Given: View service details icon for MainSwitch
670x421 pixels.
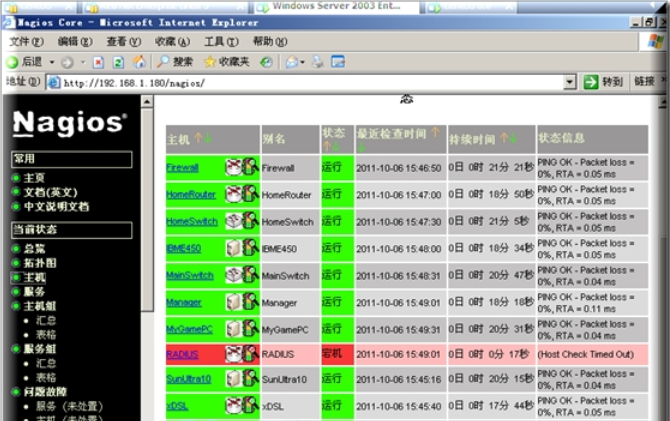Looking at the screenshot, I should pos(251,274).
